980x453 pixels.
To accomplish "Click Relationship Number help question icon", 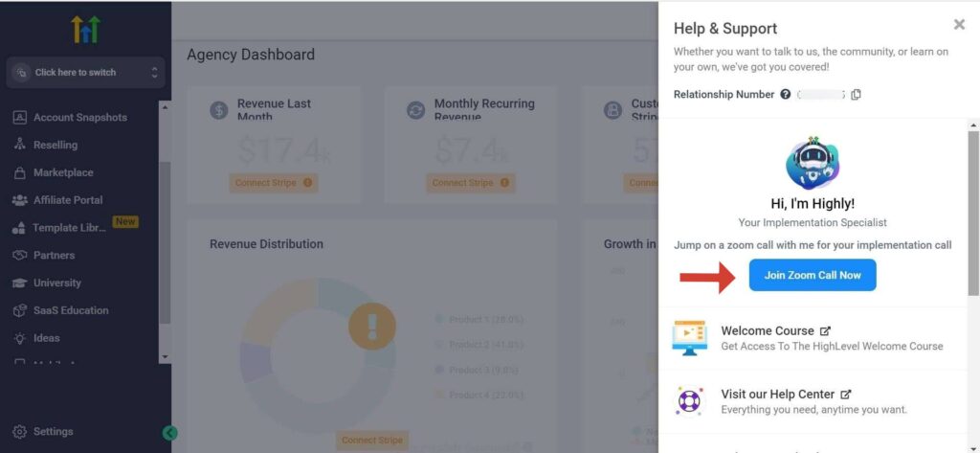I will click(x=786, y=95).
